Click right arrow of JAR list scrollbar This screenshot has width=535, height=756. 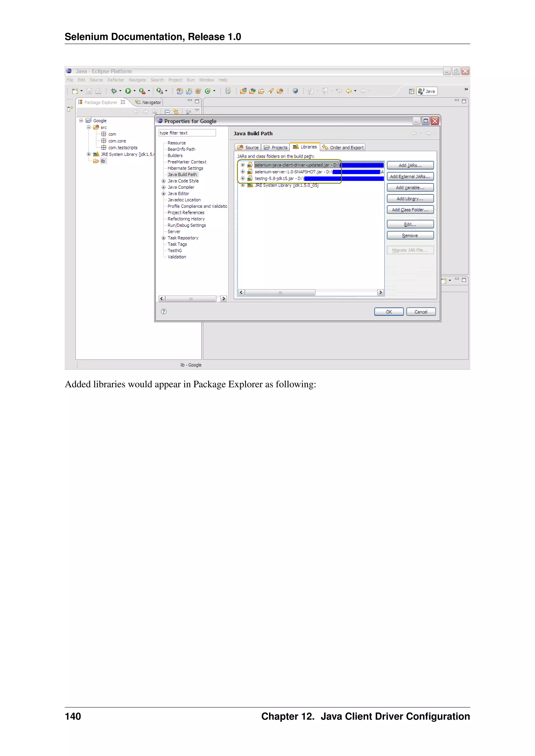(x=381, y=292)
